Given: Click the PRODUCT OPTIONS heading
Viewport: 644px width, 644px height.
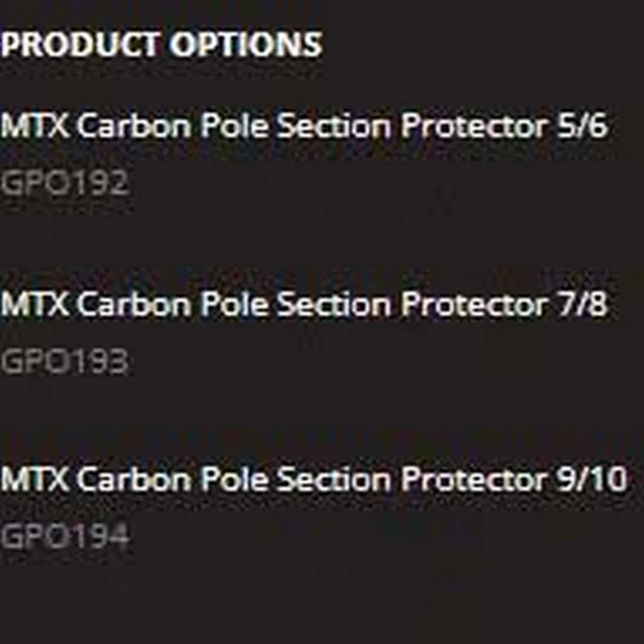Looking at the screenshot, I should 161,44.
